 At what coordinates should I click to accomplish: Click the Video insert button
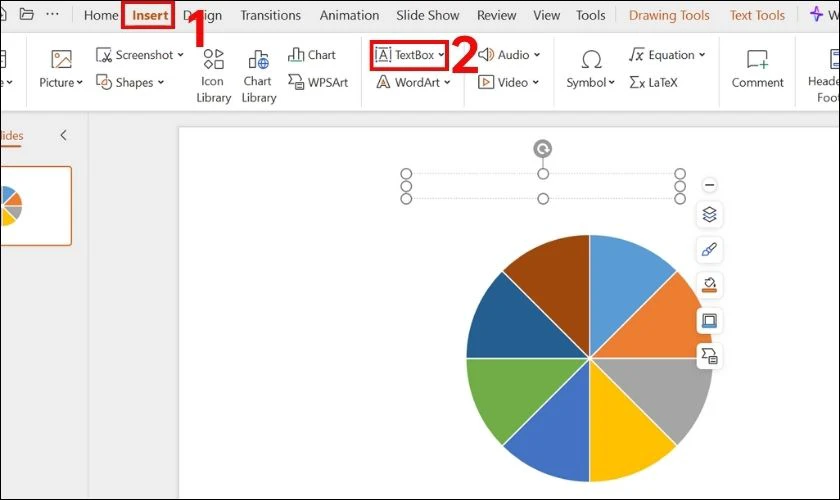pyautogui.click(x=502, y=83)
